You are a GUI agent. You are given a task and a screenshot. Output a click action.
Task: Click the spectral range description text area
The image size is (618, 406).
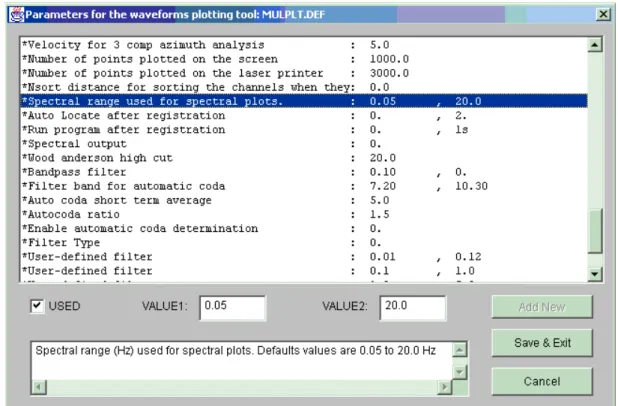pos(242,361)
